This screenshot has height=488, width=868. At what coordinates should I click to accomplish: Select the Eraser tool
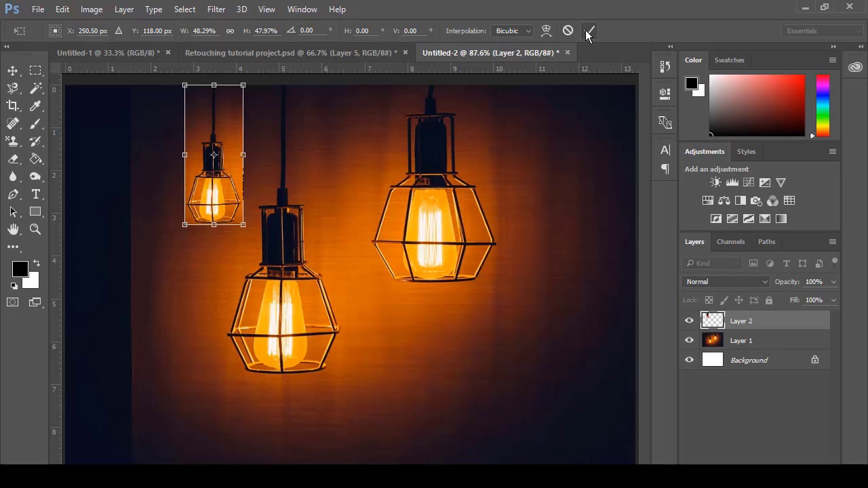(x=13, y=159)
